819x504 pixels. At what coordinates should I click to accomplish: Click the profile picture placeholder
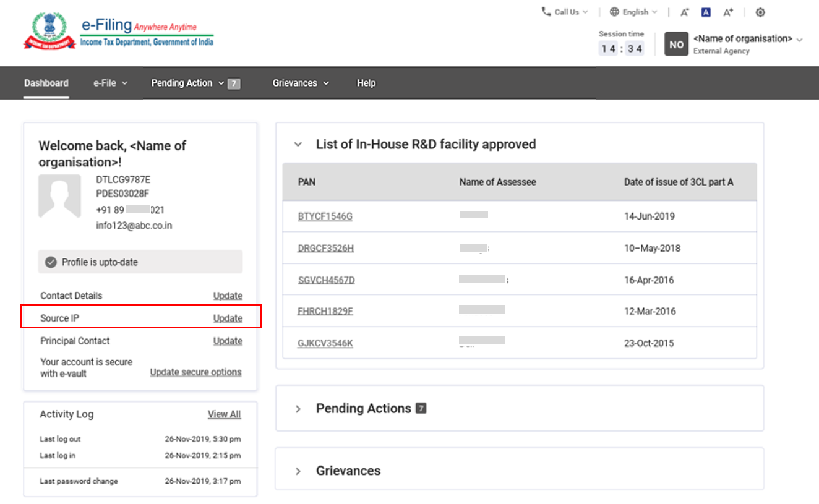coord(59,195)
